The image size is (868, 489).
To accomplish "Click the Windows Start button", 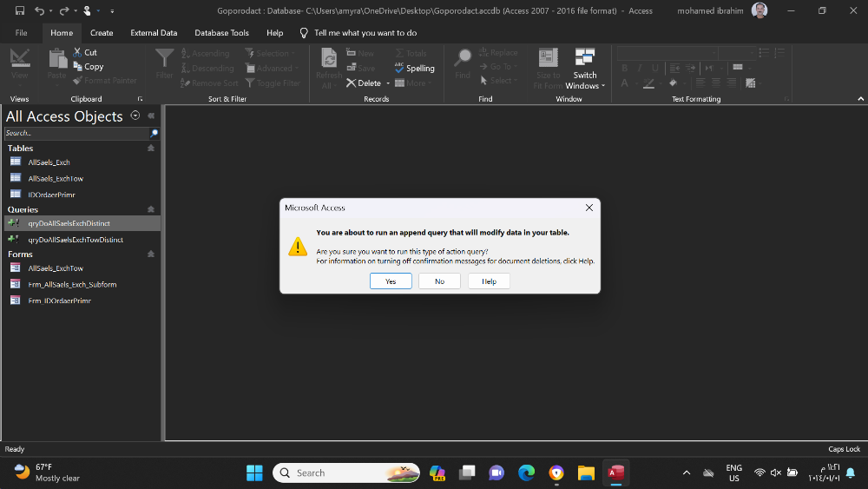I will point(254,473).
